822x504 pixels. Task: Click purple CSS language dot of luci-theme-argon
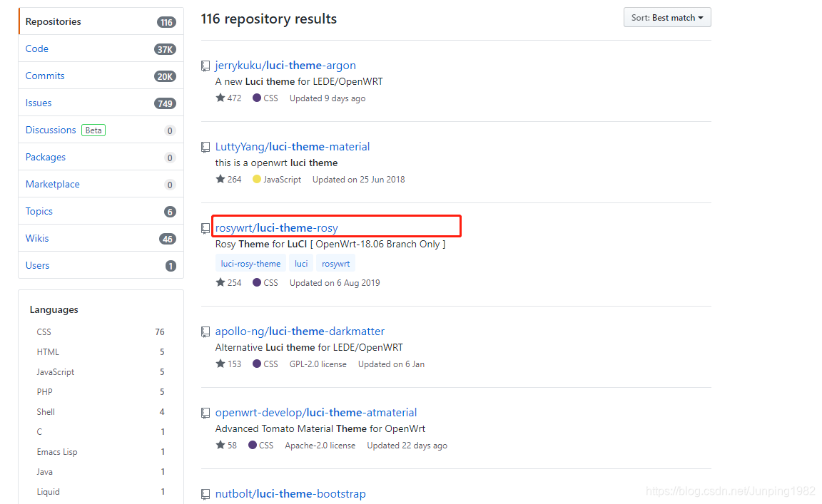(257, 98)
